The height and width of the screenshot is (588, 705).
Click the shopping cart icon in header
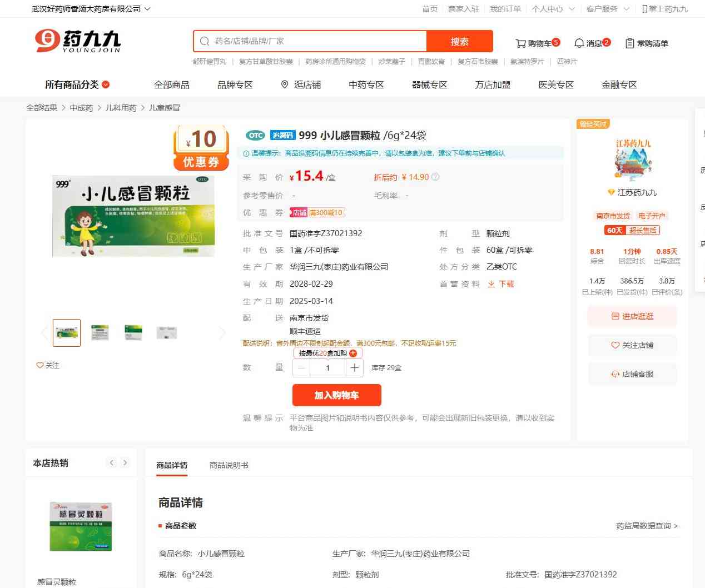point(520,43)
